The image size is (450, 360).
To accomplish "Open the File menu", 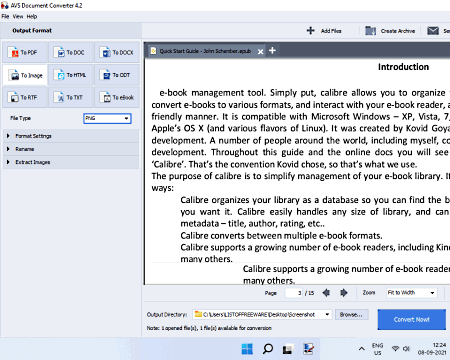I will tap(5, 16).
